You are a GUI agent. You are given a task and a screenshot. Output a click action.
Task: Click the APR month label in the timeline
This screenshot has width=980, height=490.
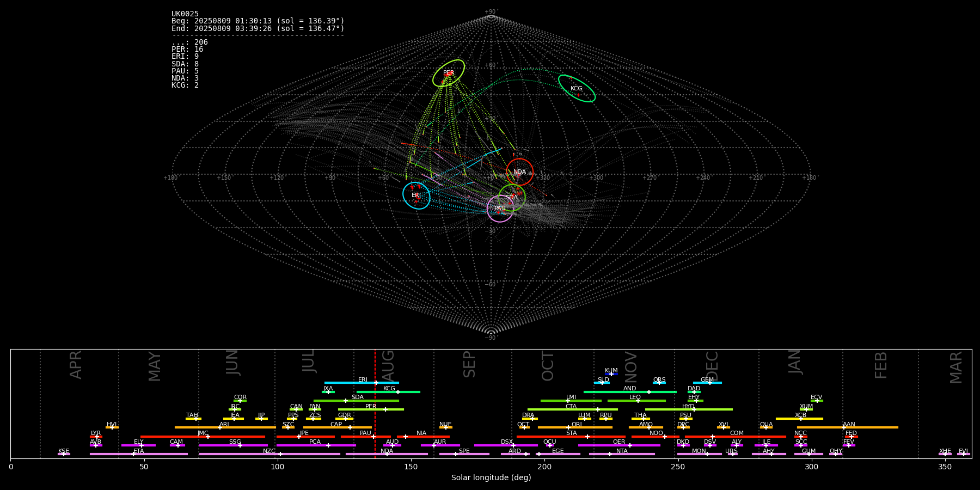point(76,365)
